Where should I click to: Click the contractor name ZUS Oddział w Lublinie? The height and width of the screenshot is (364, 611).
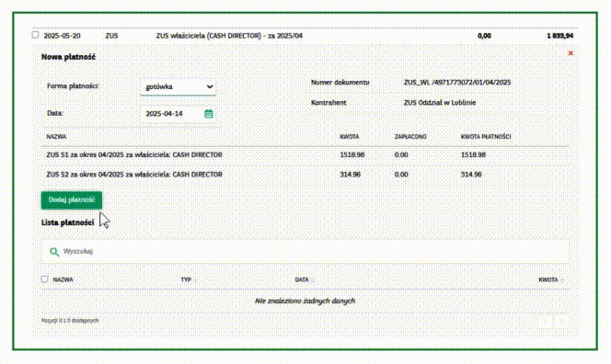440,102
